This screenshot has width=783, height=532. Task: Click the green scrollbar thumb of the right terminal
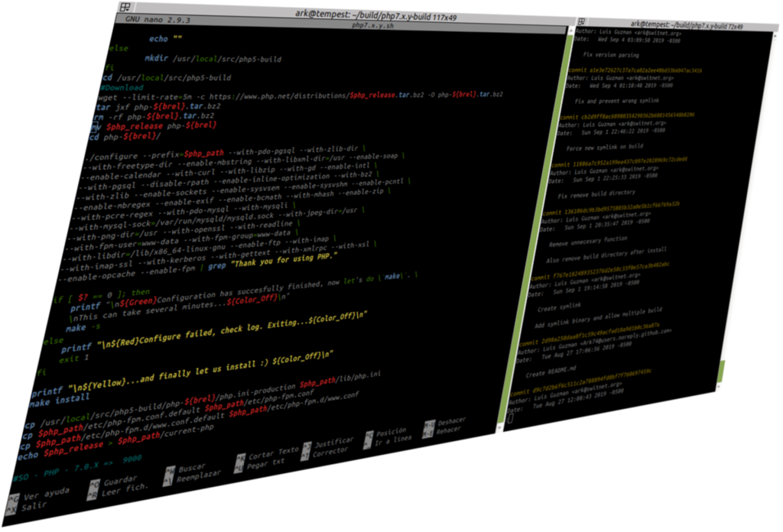(x=722, y=371)
